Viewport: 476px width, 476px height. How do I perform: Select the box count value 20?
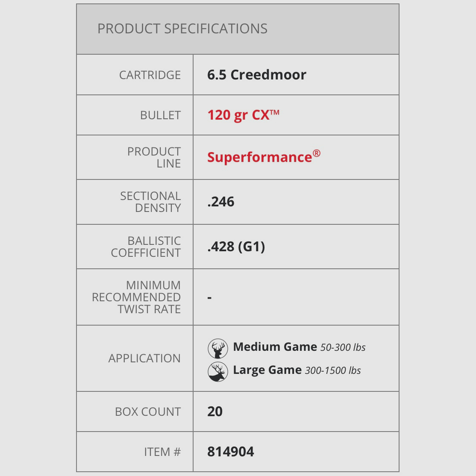pyautogui.click(x=215, y=411)
